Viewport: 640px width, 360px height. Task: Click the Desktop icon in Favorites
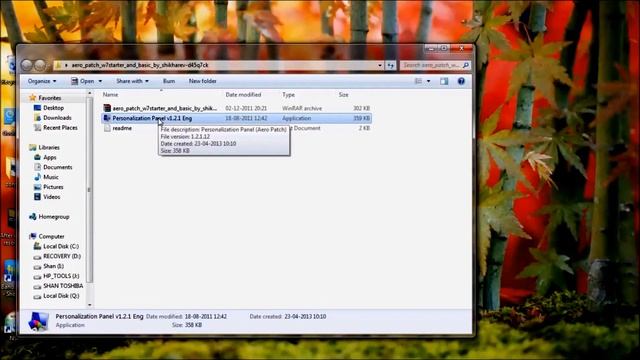[x=38, y=108]
